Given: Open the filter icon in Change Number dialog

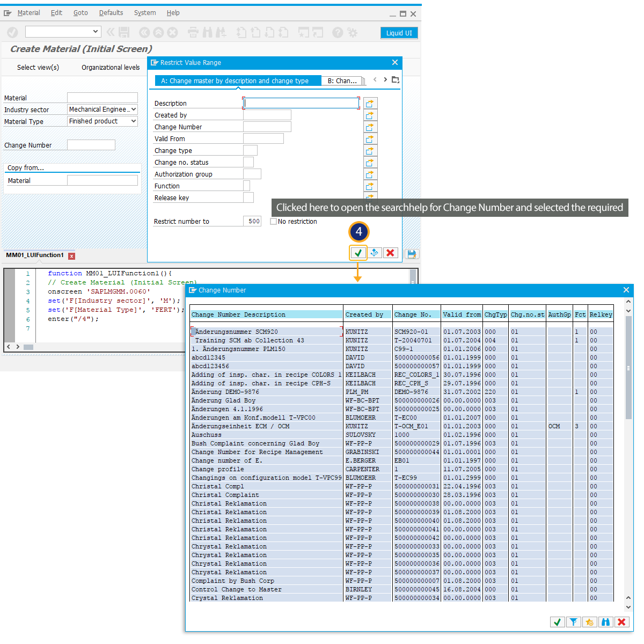Looking at the screenshot, I should [x=573, y=622].
